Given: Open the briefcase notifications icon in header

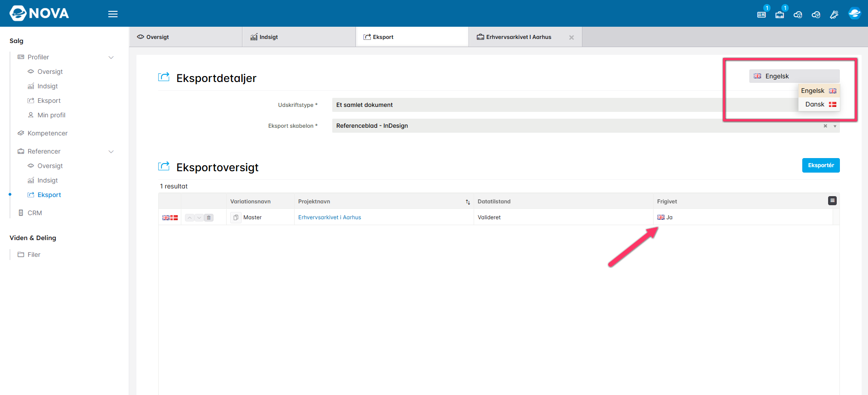Looking at the screenshot, I should [x=780, y=14].
